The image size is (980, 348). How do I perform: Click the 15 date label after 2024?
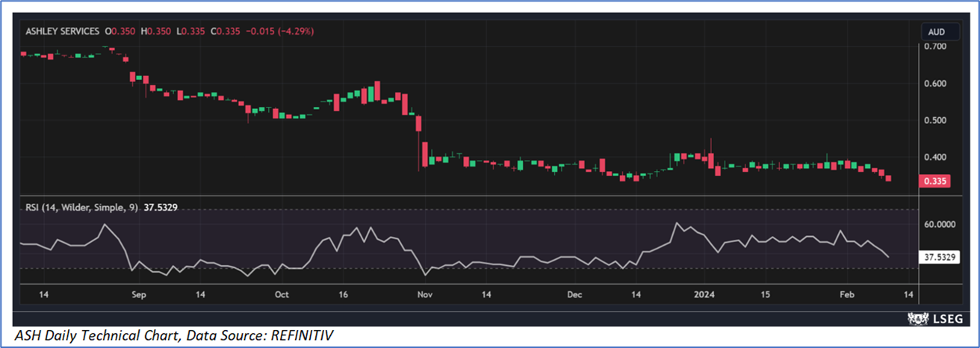tap(765, 295)
